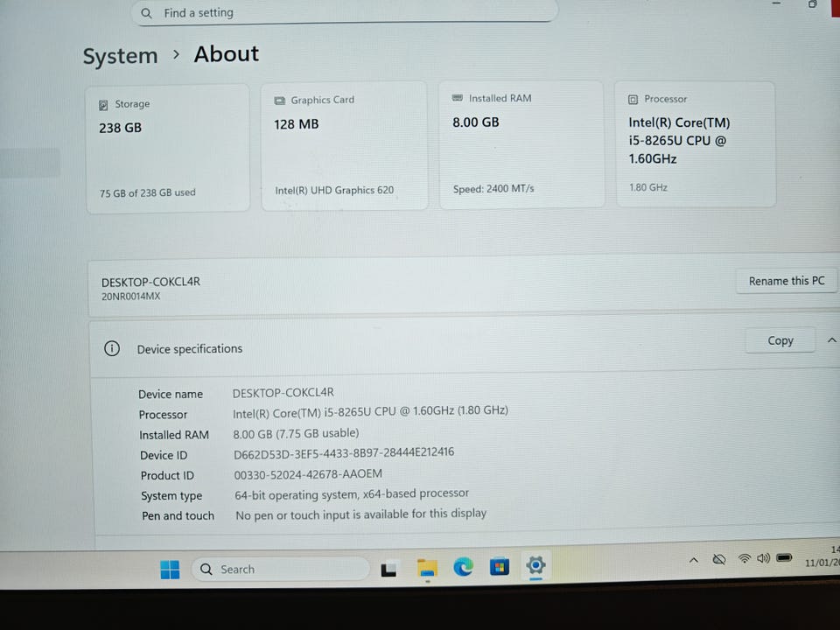Select the Device ID value D662D53D
The width and height of the screenshot is (840, 630).
[344, 453]
